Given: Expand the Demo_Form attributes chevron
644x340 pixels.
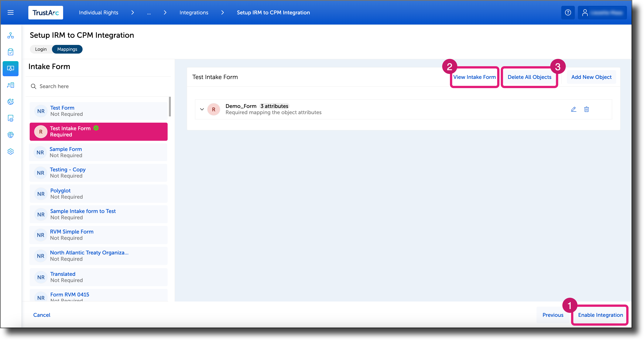Looking at the screenshot, I should click(202, 109).
